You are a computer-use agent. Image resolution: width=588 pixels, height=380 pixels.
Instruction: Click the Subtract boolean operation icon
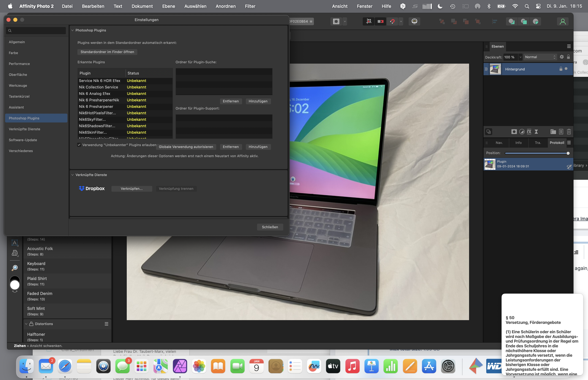(524, 21)
